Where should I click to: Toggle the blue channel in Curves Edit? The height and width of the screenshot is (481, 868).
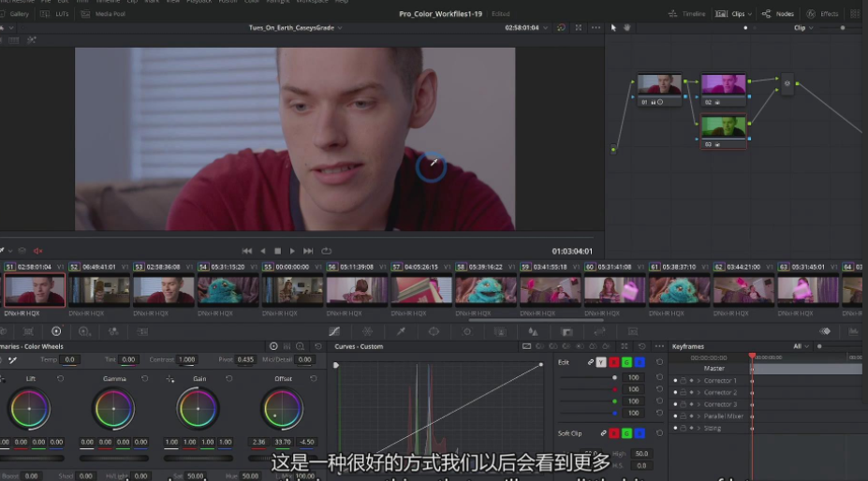640,362
